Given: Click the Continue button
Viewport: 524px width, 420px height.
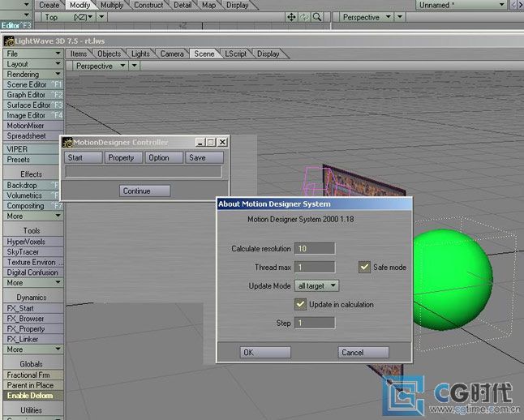Looking at the screenshot, I should pyautogui.click(x=144, y=191).
